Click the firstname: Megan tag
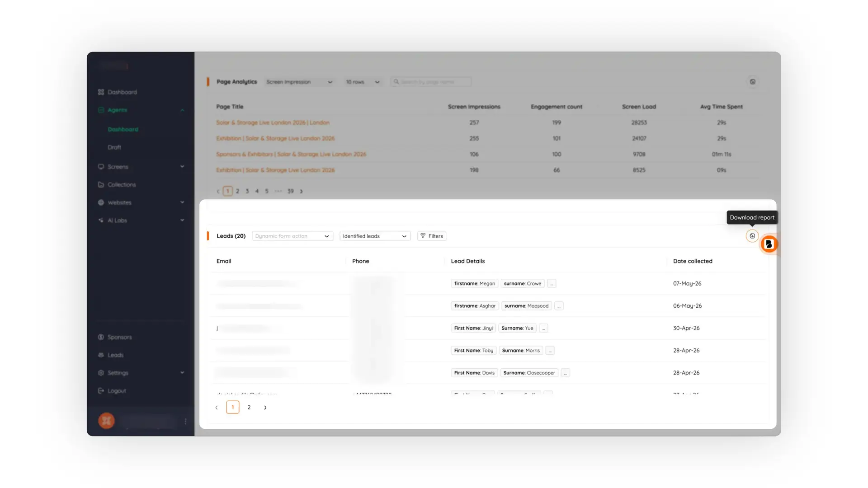The width and height of the screenshot is (868, 488). tap(475, 284)
